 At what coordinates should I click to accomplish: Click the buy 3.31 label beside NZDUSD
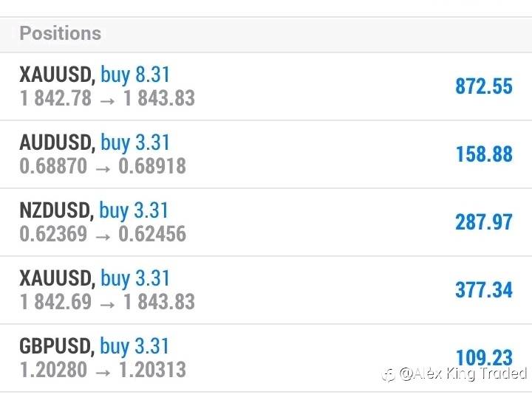135,210
